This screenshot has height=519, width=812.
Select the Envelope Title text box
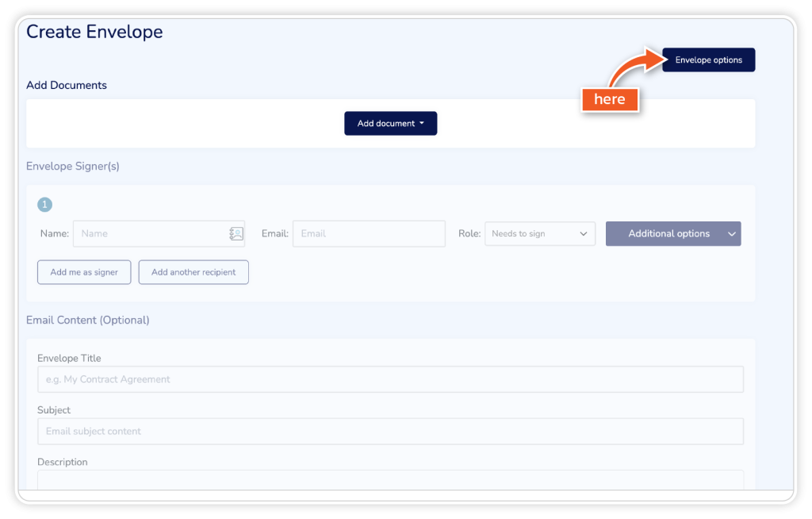coord(390,379)
